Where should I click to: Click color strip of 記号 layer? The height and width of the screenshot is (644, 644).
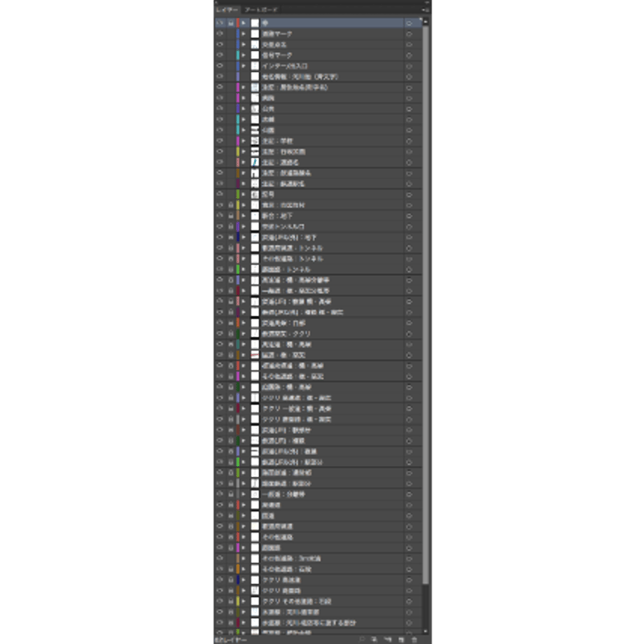(x=238, y=195)
